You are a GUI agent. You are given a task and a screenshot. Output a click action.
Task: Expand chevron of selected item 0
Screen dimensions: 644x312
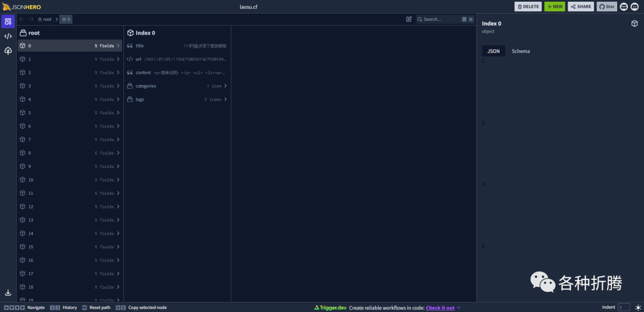click(x=118, y=46)
